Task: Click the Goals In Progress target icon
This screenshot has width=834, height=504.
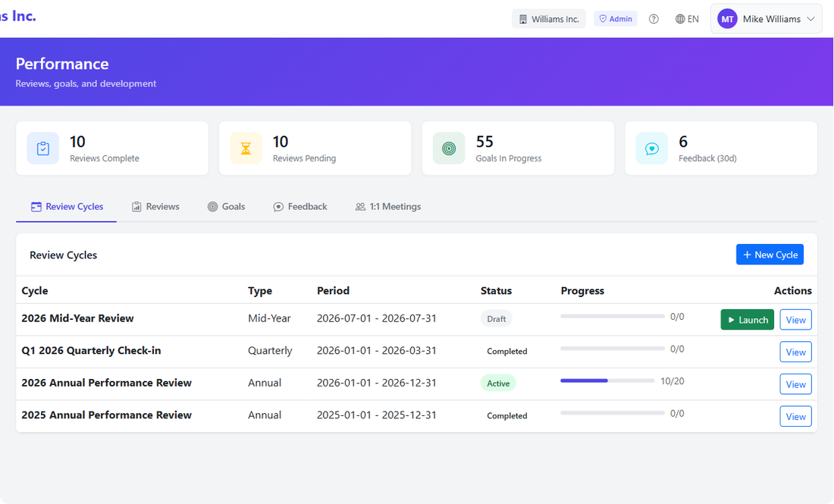Action: point(448,148)
